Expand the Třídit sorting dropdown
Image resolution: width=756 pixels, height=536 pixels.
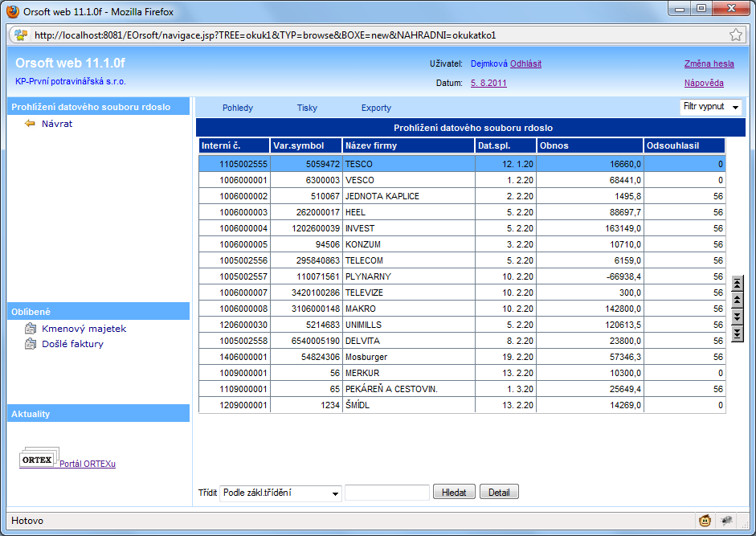tap(281, 493)
